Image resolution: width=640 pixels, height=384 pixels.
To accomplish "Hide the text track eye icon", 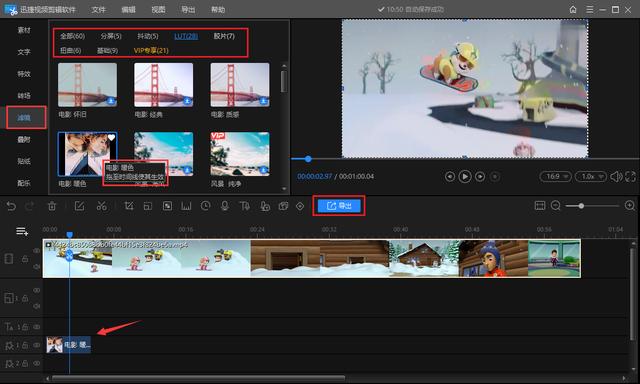I will [x=37, y=327].
